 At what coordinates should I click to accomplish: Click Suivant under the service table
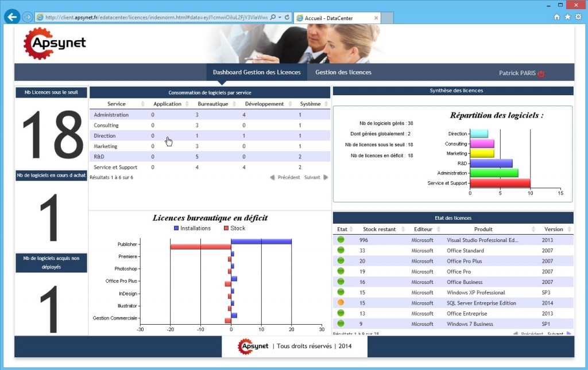(316, 177)
